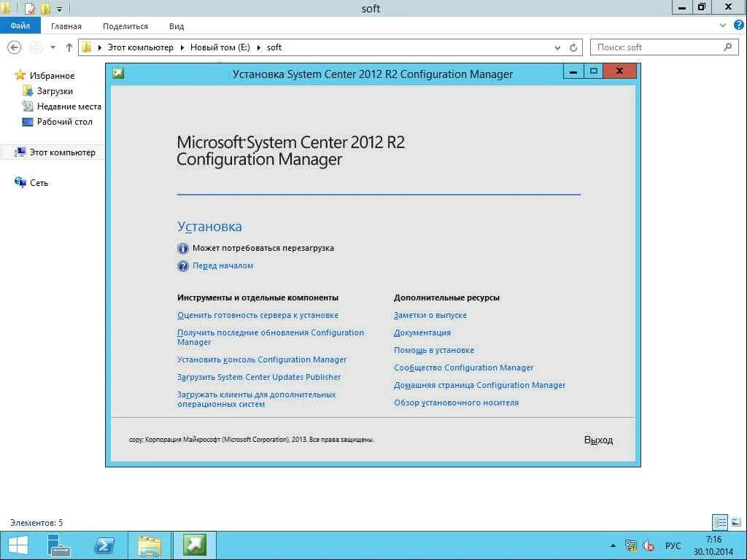Click Установить консоль Configuration Manager

click(262, 359)
